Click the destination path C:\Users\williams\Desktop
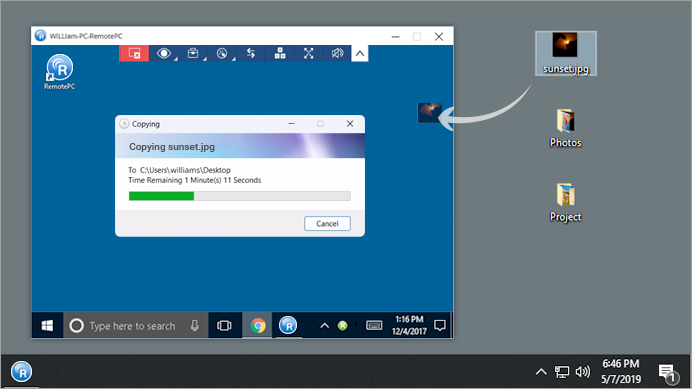 (185, 170)
